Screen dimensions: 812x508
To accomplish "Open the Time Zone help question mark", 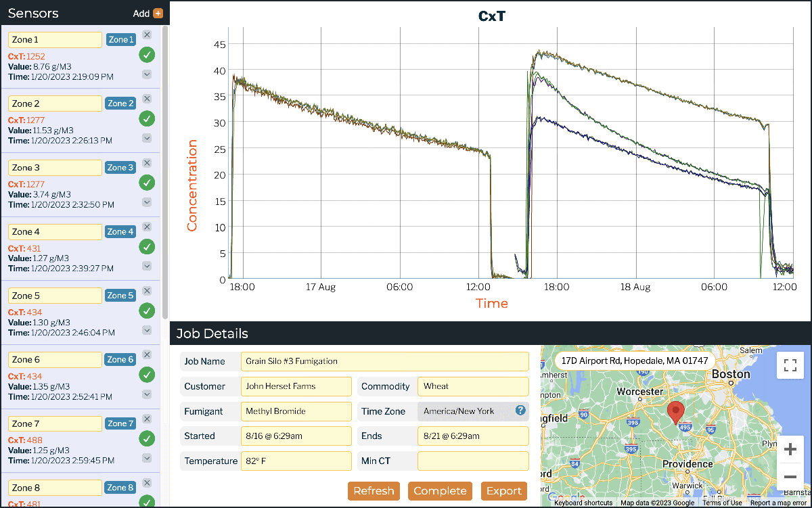I will (519, 411).
